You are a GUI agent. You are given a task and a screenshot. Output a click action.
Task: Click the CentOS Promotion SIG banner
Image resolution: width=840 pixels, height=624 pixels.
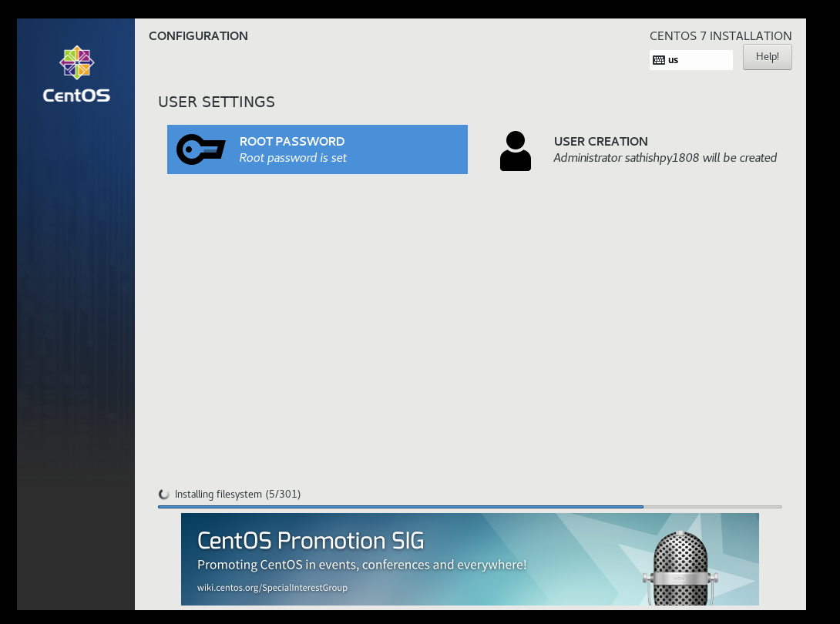coord(470,559)
